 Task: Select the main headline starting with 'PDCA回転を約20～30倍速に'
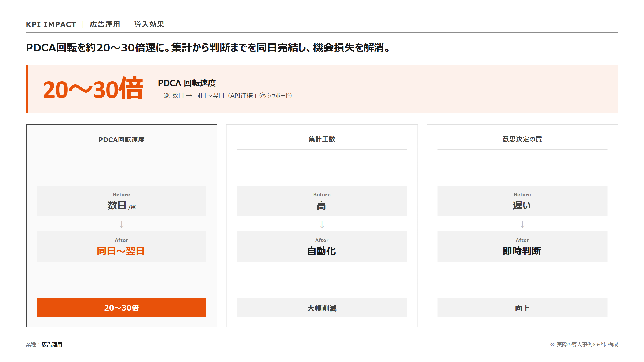pos(208,48)
